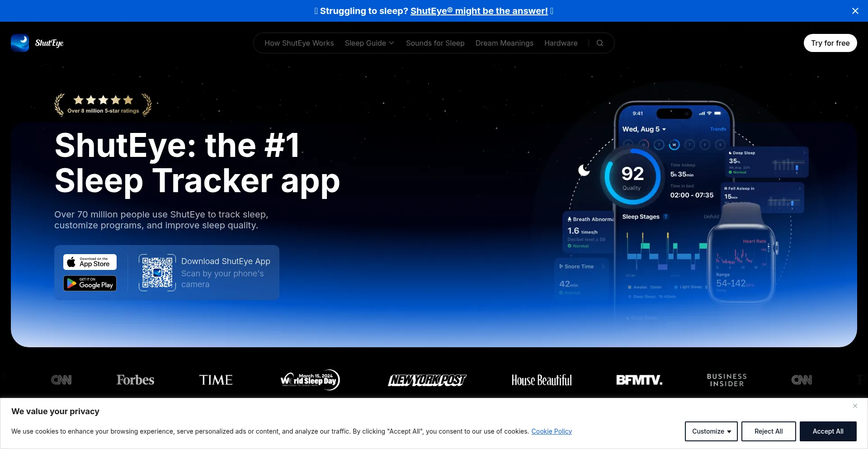The image size is (868, 449).
Task: Dismiss the cookie privacy banner with X
Action: tap(855, 406)
